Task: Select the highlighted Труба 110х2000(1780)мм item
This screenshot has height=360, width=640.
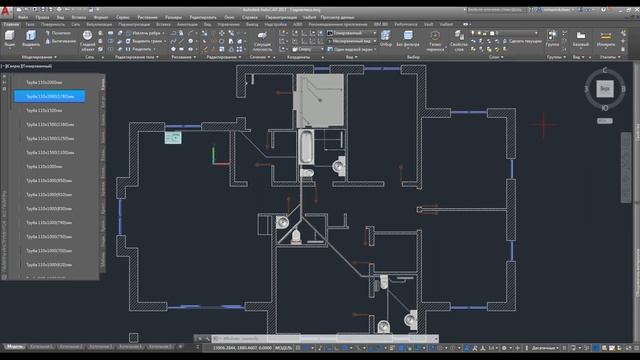Action: (49, 96)
